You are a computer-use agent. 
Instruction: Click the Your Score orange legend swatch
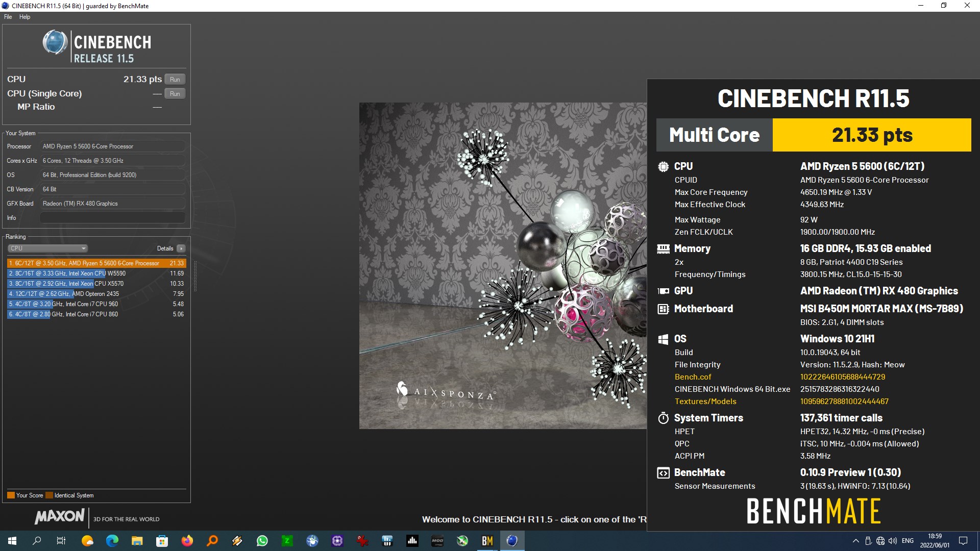click(x=11, y=495)
